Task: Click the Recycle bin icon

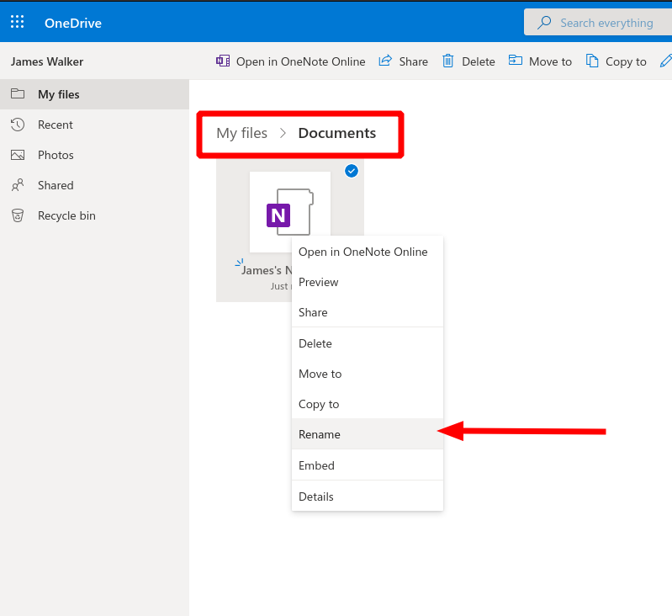Action: (18, 215)
